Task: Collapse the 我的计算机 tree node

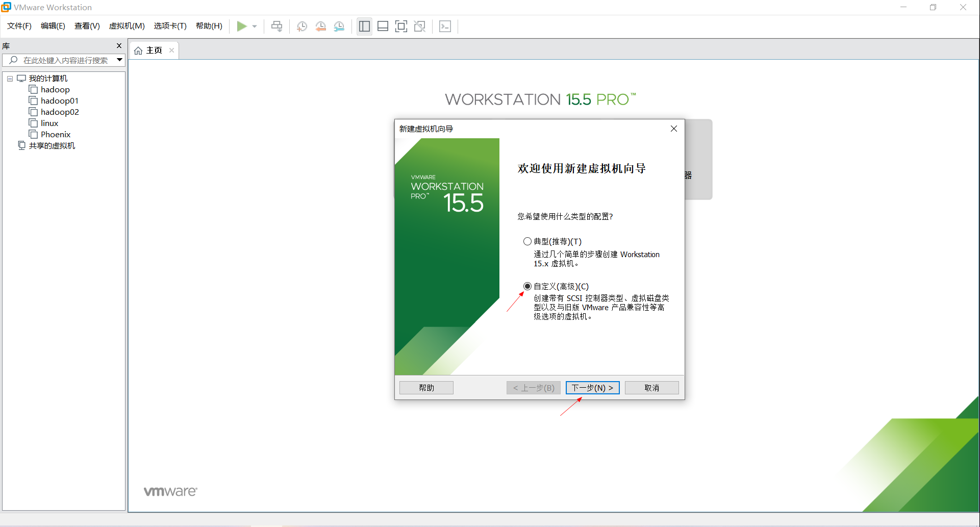Action: click(10, 79)
